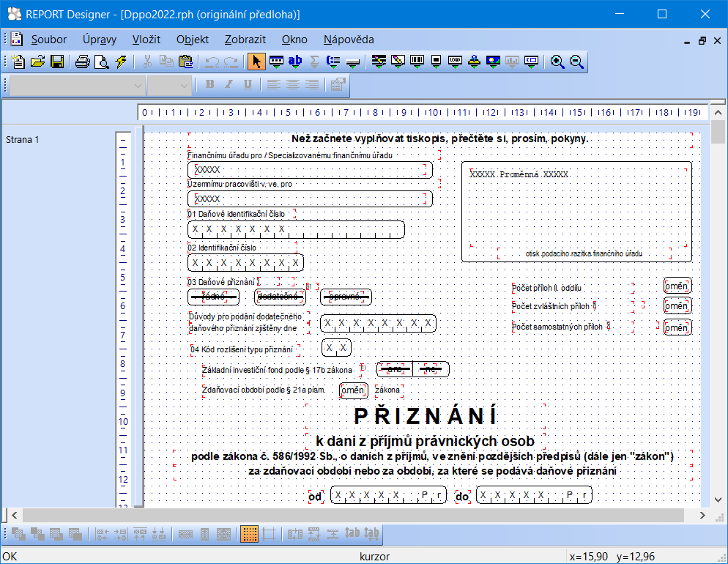
Task: Insert a text object with 'ab' icon
Action: [295, 62]
